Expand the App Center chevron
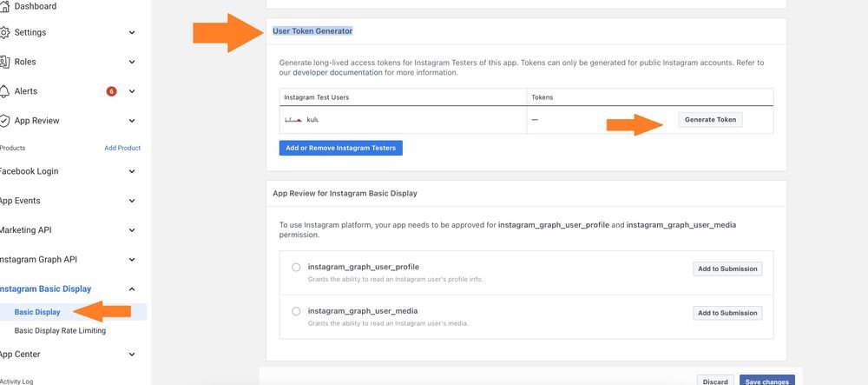Image resolution: width=868 pixels, height=385 pixels. 132,355
